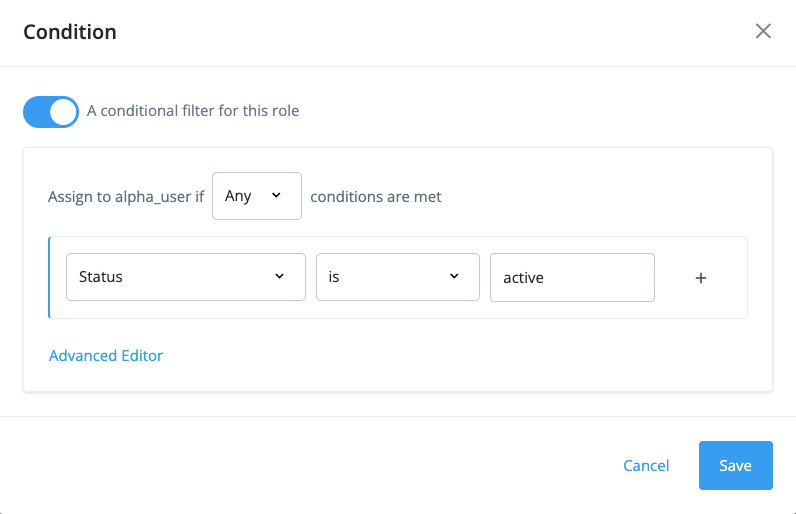
Task: Close the Condition dialog with X
Action: click(763, 31)
